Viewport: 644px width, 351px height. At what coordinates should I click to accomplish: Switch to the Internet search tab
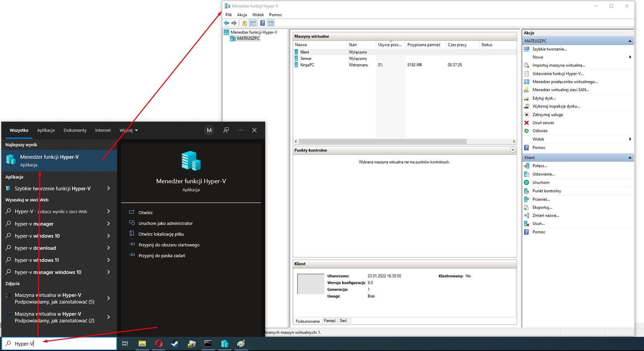[103, 130]
